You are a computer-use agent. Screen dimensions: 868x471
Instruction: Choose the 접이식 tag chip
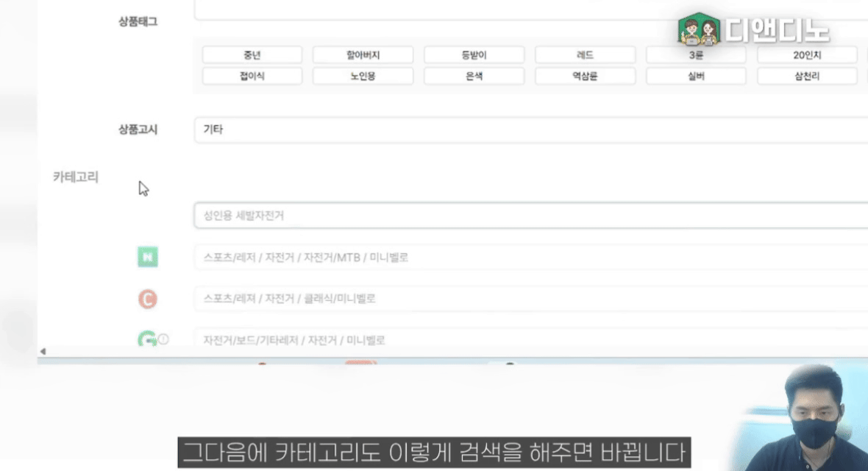point(252,76)
